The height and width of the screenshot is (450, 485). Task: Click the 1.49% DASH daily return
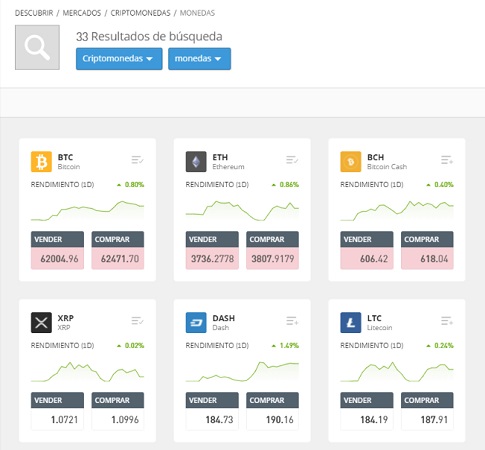[x=289, y=345]
